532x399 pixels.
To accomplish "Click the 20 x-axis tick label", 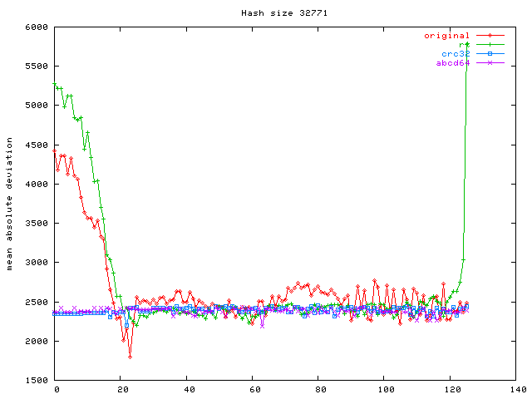I will pos(122,389).
